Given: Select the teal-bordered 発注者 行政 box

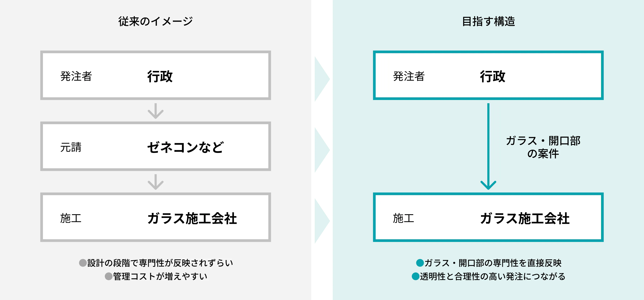Looking at the screenshot, I should 488,75.
